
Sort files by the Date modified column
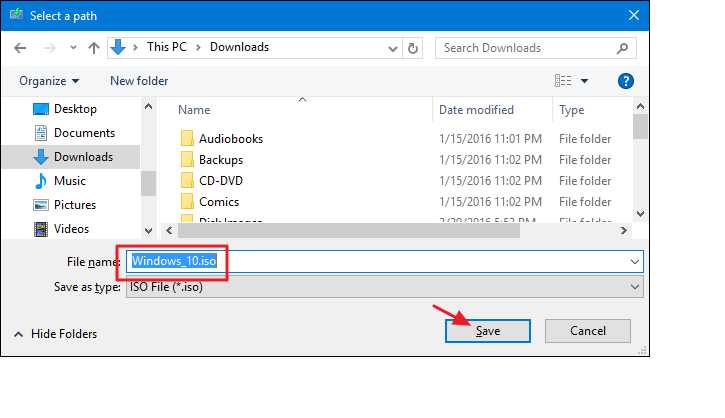(476, 110)
